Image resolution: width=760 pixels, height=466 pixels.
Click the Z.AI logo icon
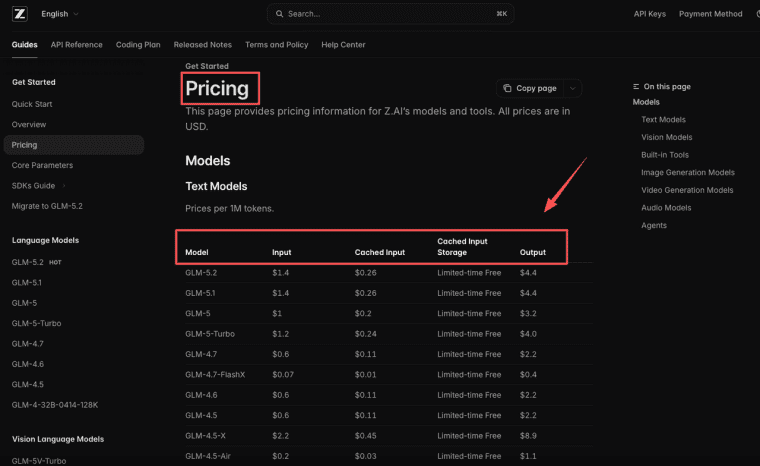[20, 14]
